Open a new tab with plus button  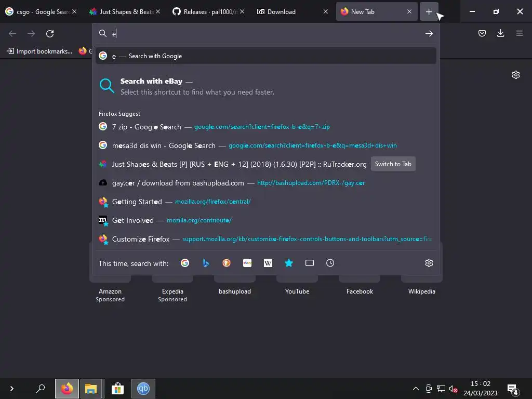429,12
